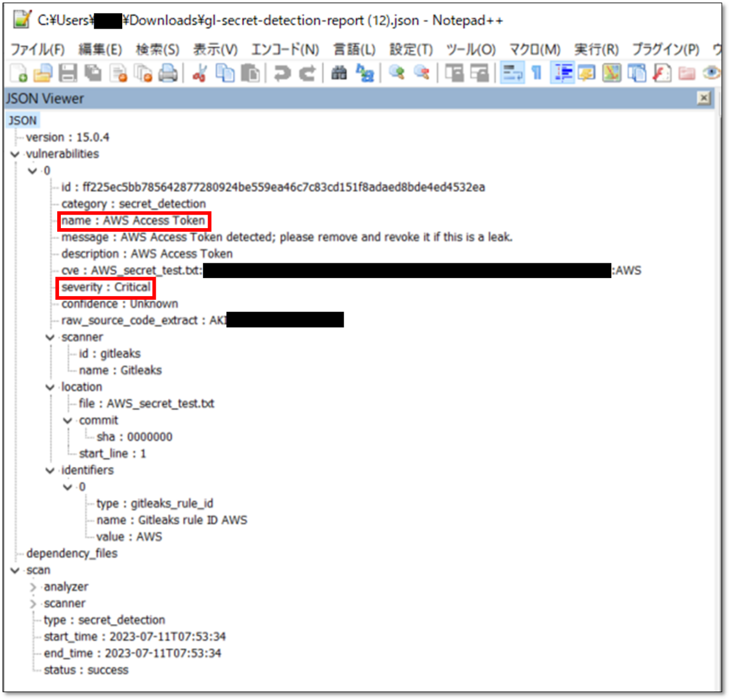Toggle indent guide display
The image size is (730, 700).
pos(563,74)
